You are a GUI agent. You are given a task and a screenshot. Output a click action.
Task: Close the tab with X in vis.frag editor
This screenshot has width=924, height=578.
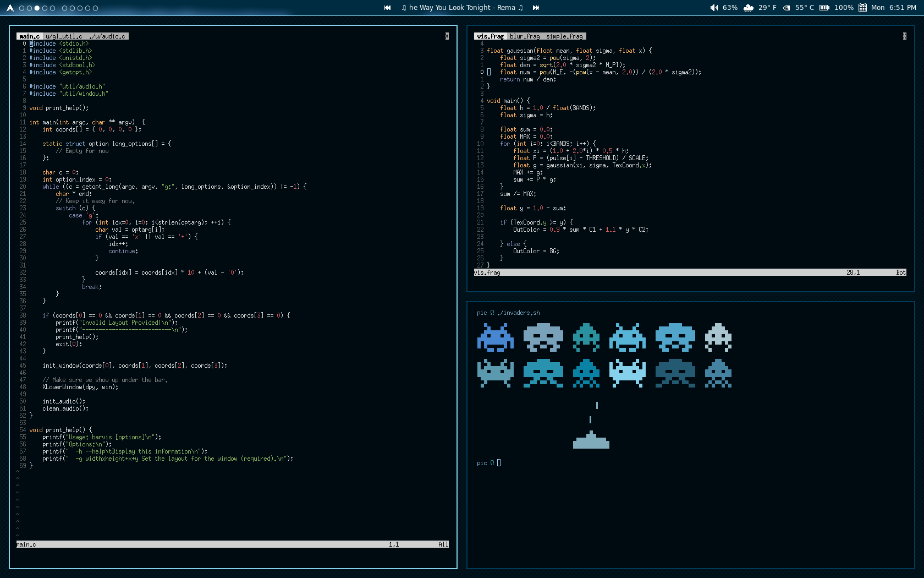(904, 36)
